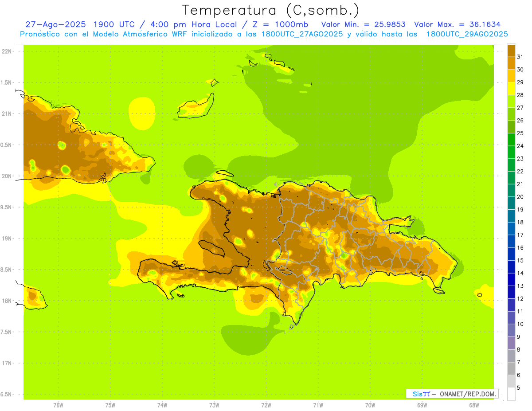Viewport: 532px width, 411px height.
Task: Click the colorbar value '29'
Action: [520, 82]
